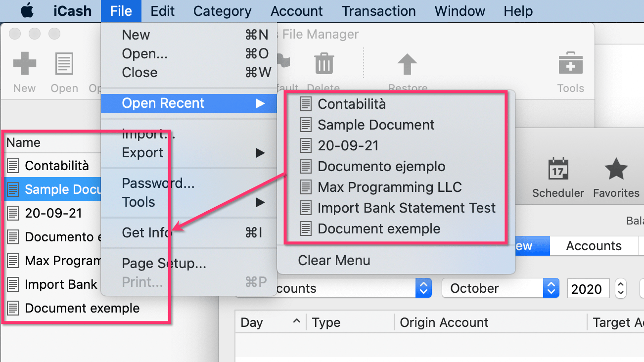
Task: Choose Open... from the File menu
Action: [x=188, y=54]
